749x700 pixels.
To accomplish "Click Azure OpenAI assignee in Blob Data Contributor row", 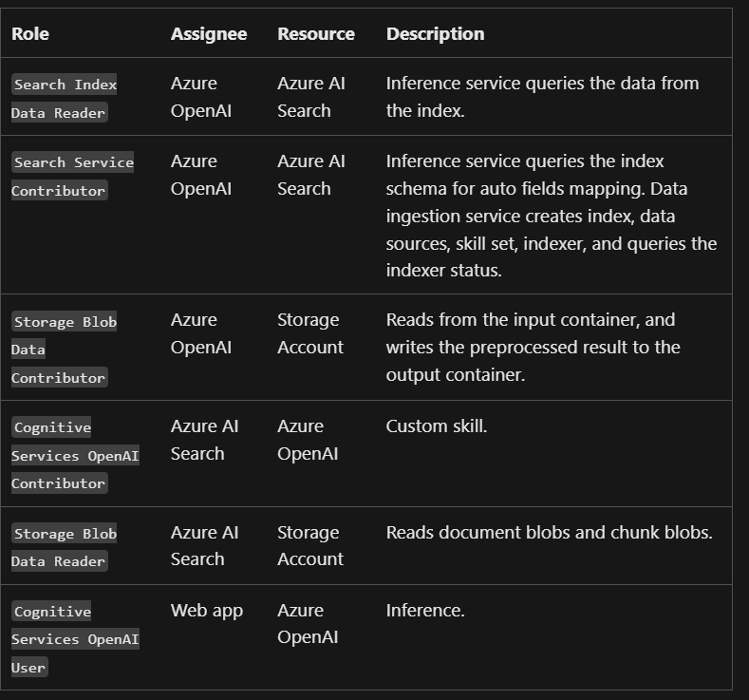I will [x=201, y=333].
